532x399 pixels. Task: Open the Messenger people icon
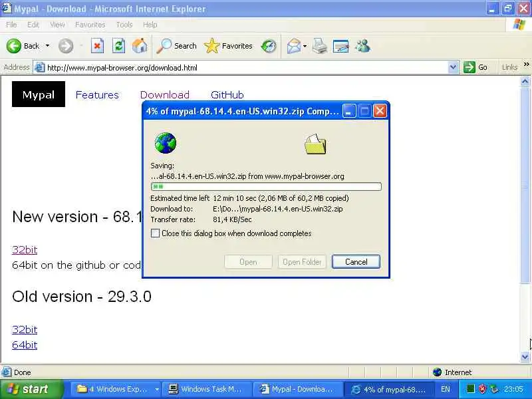click(x=362, y=46)
